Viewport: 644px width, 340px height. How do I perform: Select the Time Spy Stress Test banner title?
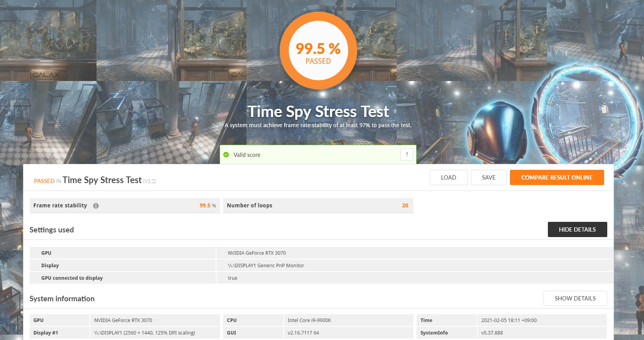coord(318,112)
